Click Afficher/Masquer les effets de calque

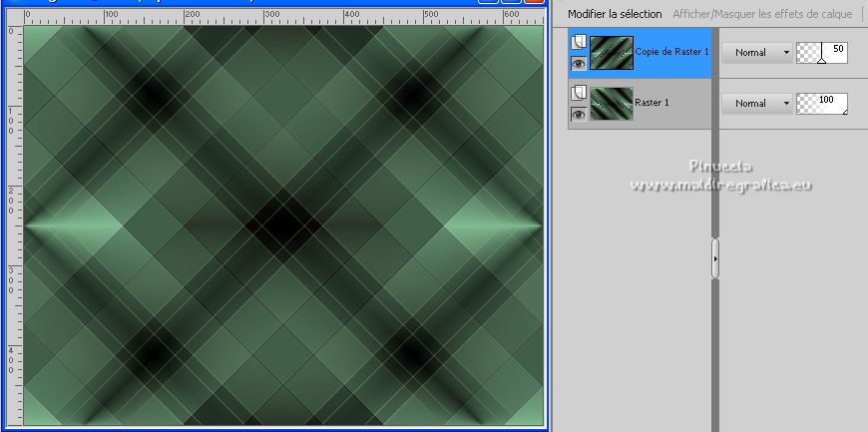pos(762,14)
